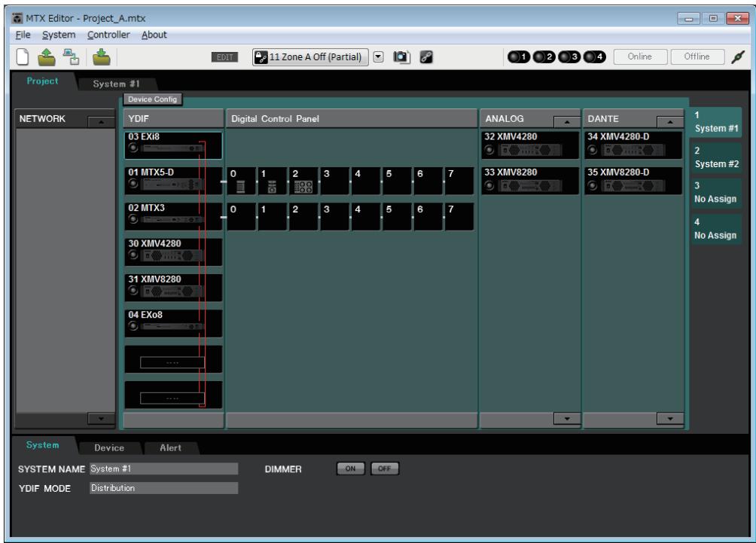Select the 1 System #1 side entry

(715, 122)
